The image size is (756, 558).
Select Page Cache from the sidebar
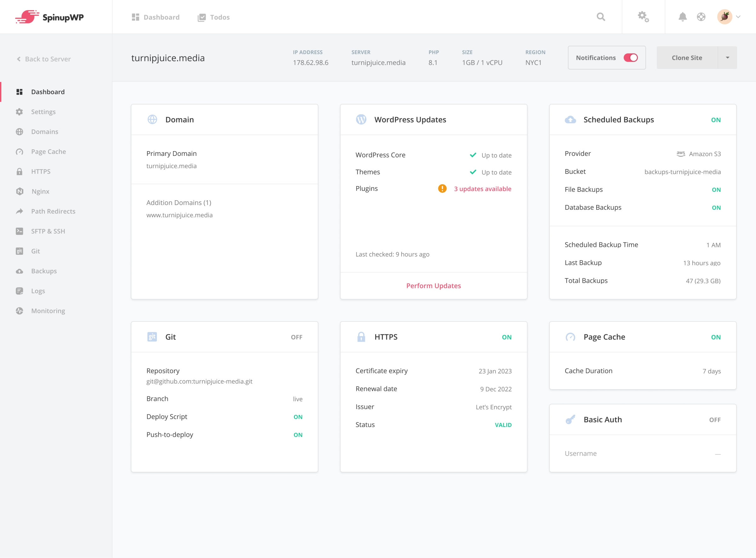(48, 151)
